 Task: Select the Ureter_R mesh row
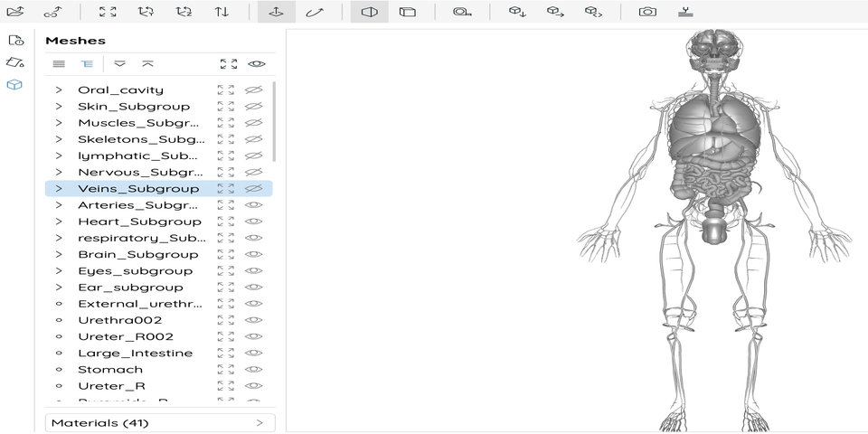pos(158,386)
